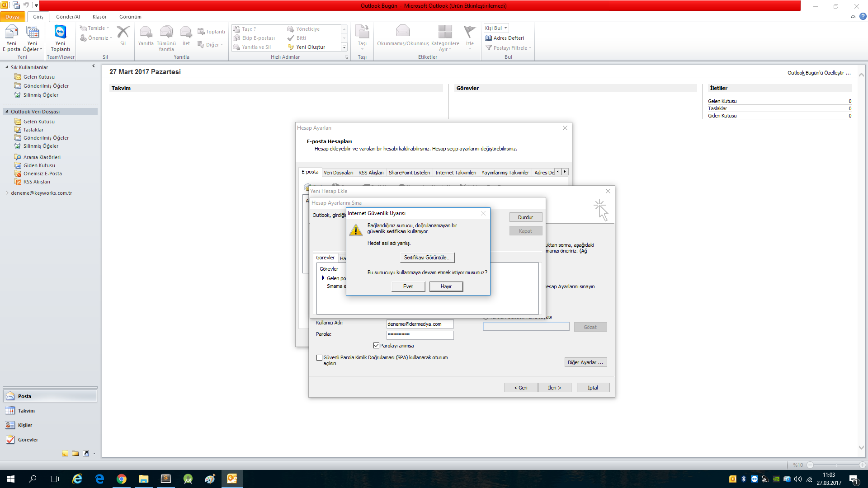This screenshot has height=488, width=868.
Task: Open Taslaklar folder
Action: (x=33, y=130)
